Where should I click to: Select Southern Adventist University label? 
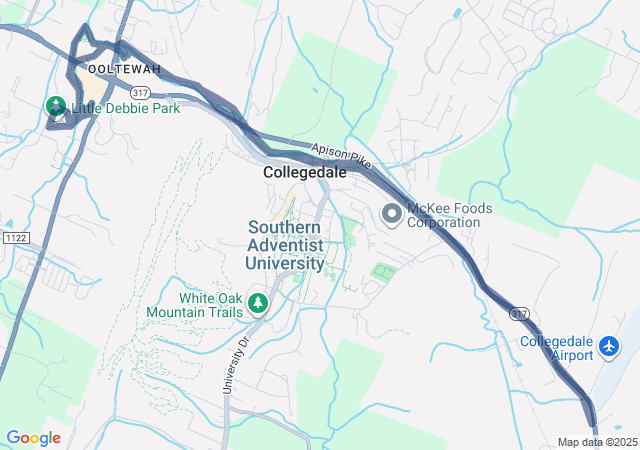pyautogui.click(x=285, y=245)
